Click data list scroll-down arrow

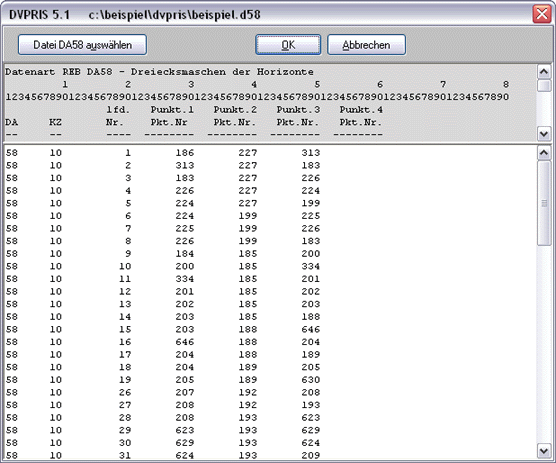pyautogui.click(x=544, y=451)
